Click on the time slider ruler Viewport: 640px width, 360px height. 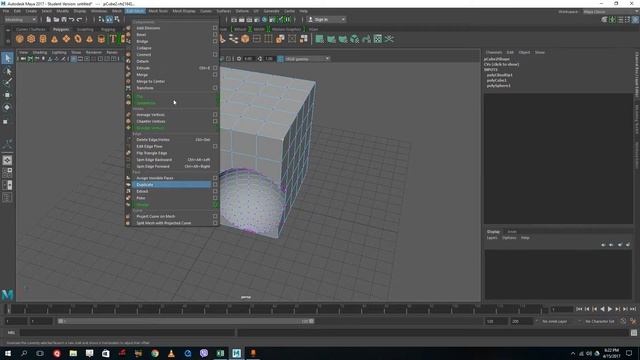coord(276,309)
